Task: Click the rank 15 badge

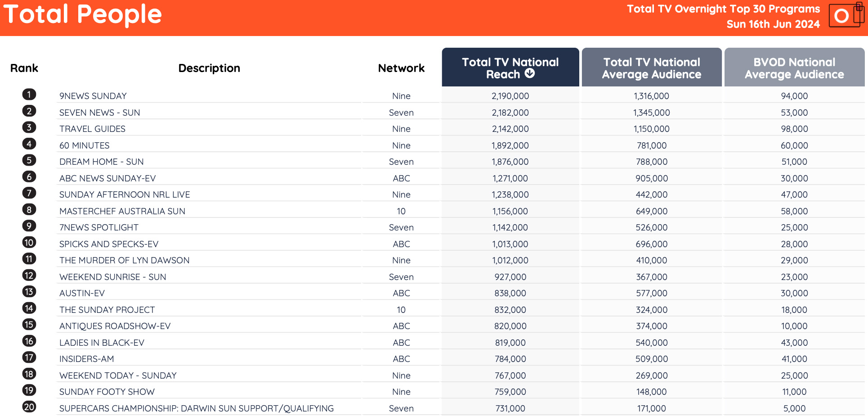Action: tap(29, 325)
